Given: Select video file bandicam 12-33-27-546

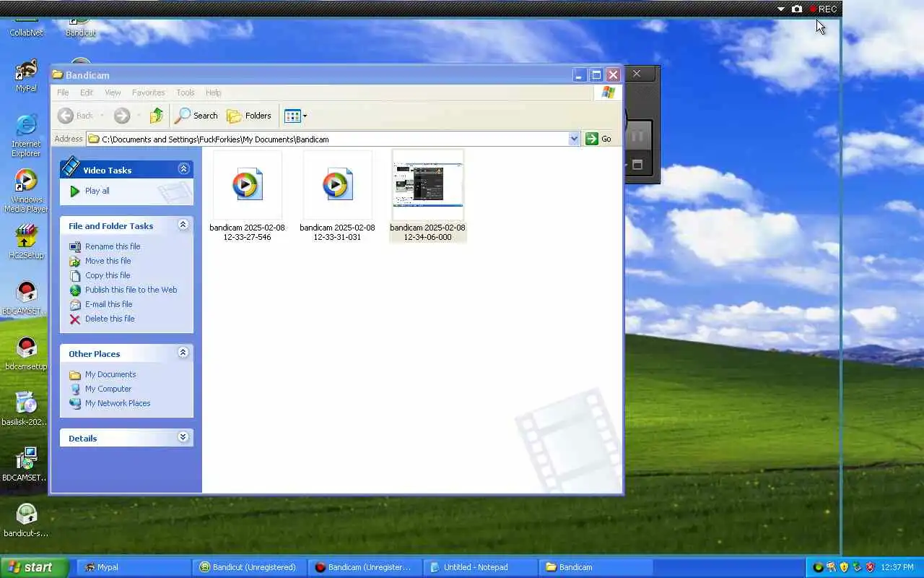Looking at the screenshot, I should point(247,197).
